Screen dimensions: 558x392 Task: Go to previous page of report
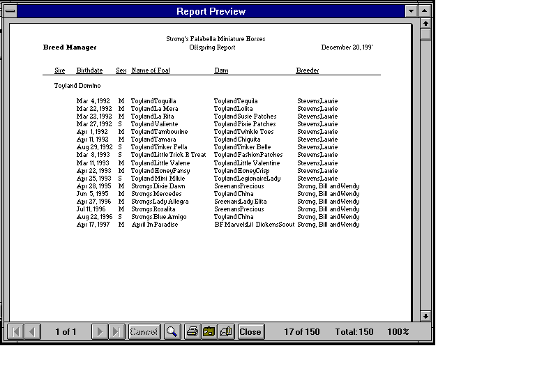[x=32, y=332]
